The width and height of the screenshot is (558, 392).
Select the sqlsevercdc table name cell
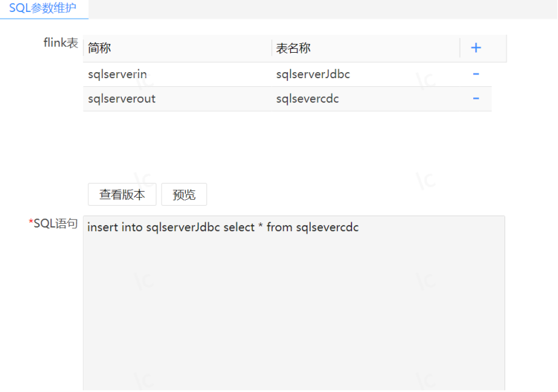tap(366, 99)
